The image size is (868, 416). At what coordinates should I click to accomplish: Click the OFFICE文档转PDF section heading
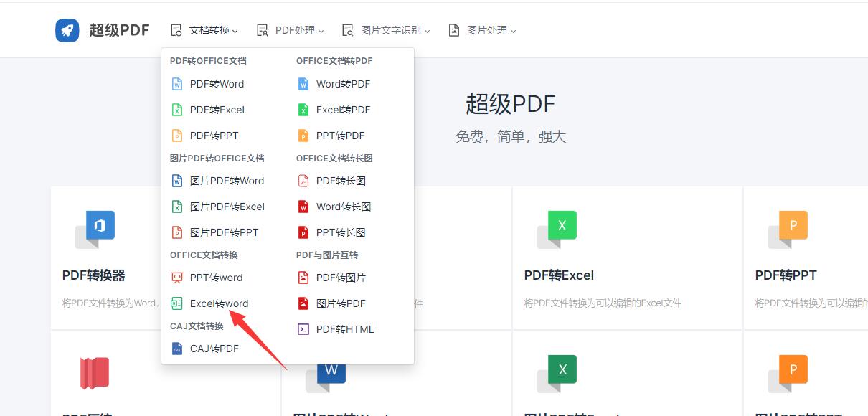(334, 61)
